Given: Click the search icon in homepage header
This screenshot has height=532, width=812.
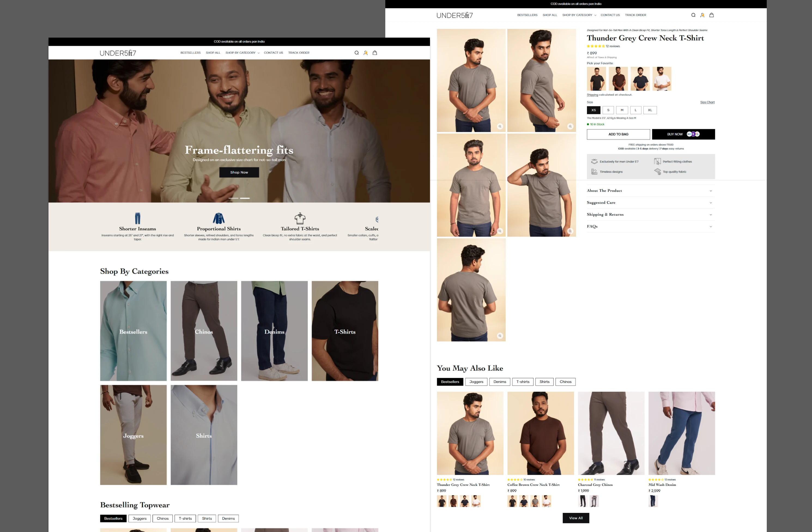Looking at the screenshot, I should [x=356, y=53].
